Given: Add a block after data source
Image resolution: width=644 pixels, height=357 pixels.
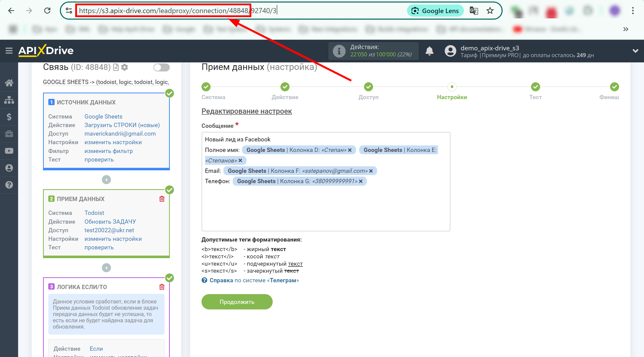Looking at the screenshot, I should [x=106, y=180].
